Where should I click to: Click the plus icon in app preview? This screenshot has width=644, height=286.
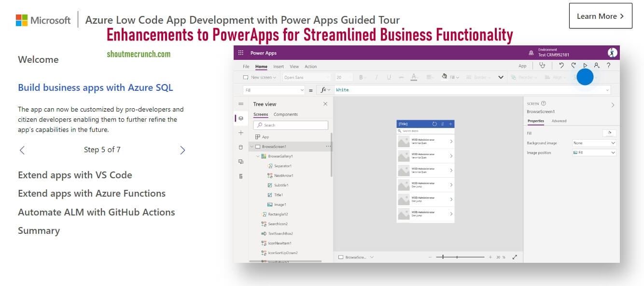click(450, 124)
